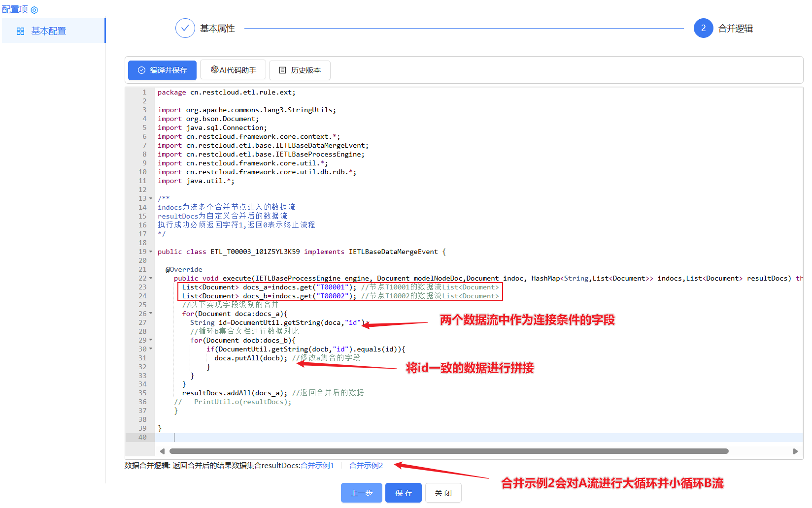Click the left arrow of horizontal scrollbar
The height and width of the screenshot is (508, 812).
162,451
